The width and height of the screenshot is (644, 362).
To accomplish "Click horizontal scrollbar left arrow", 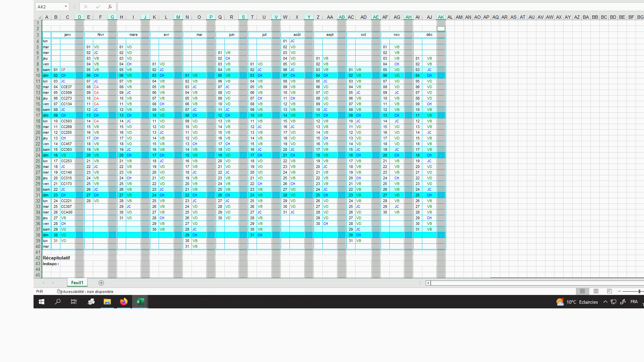I will (x=428, y=283).
